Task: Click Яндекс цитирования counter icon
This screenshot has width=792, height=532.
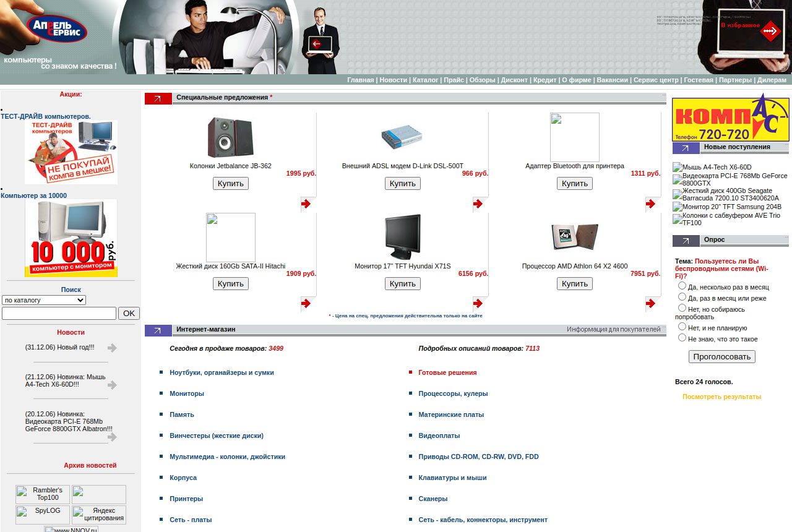Action: 99,515
